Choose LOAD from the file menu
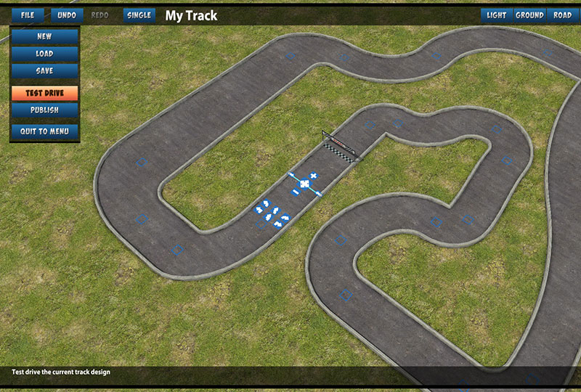Screen dimensions: 581x392 pos(44,54)
